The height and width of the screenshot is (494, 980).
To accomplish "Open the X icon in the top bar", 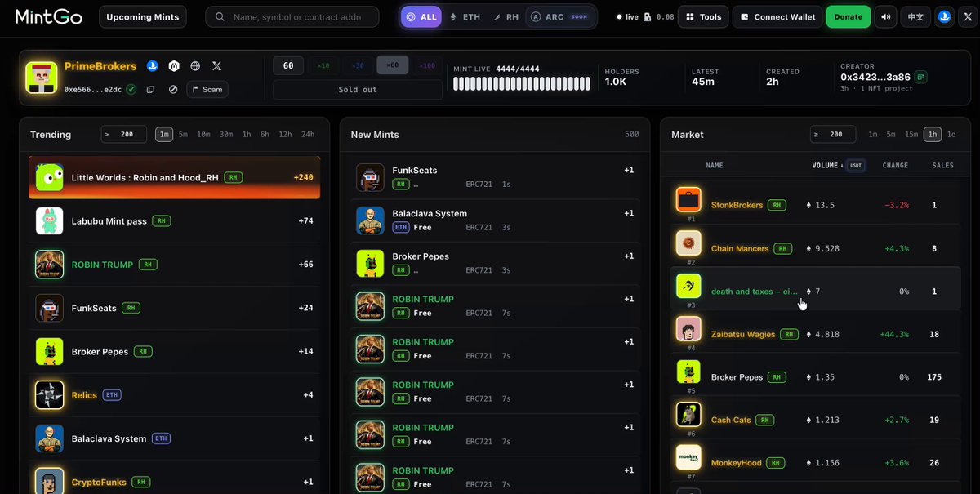I will [x=968, y=16].
